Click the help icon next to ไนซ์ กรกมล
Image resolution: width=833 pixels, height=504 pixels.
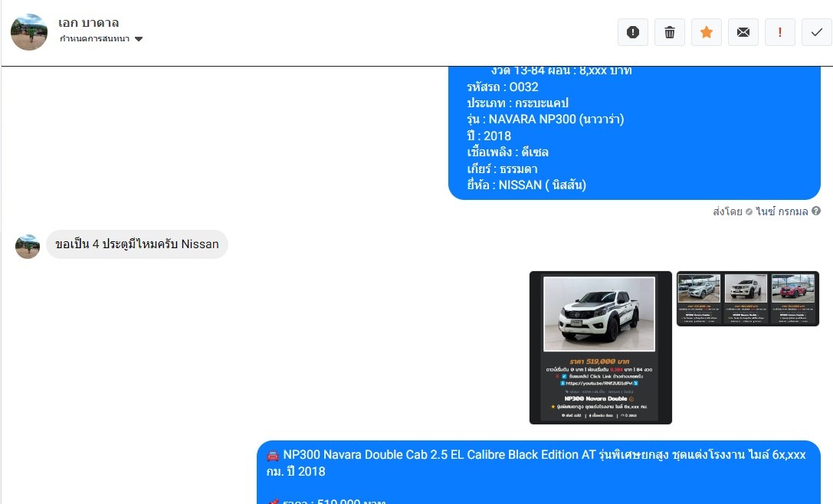816,211
